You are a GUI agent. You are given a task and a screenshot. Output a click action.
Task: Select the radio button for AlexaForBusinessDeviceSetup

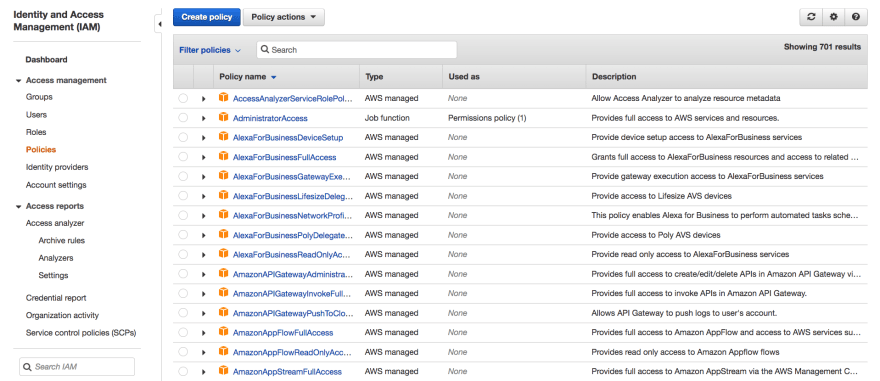pyautogui.click(x=183, y=137)
